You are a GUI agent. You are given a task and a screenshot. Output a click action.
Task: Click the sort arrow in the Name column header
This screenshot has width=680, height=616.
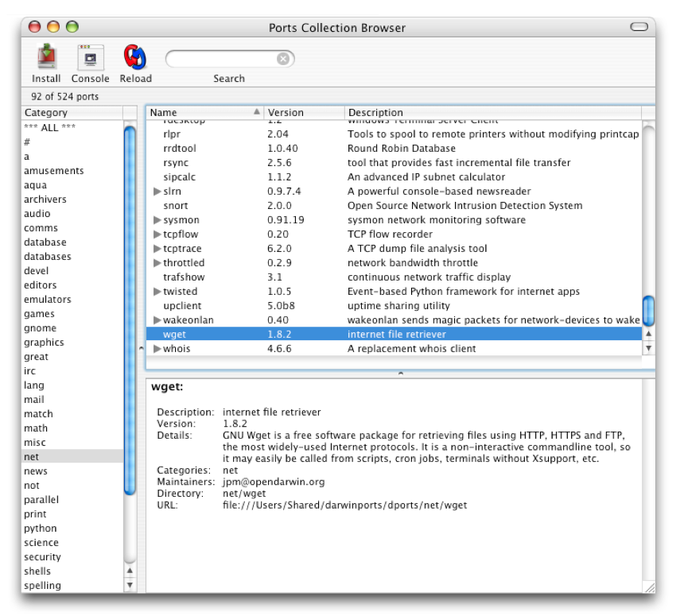[x=256, y=112]
